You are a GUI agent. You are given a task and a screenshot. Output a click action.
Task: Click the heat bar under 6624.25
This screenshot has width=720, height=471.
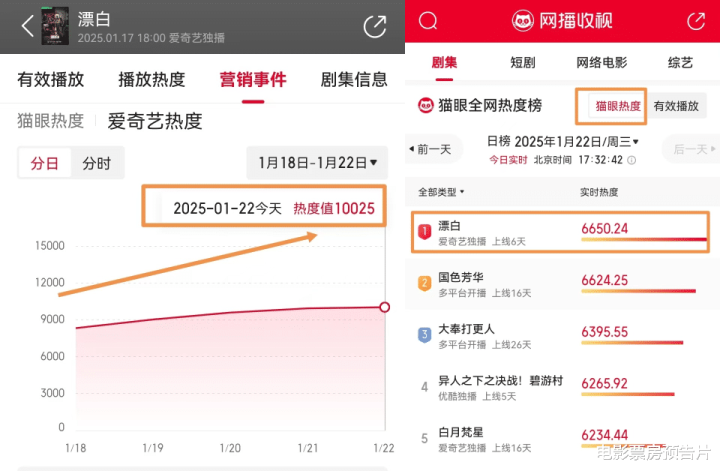(x=638, y=291)
